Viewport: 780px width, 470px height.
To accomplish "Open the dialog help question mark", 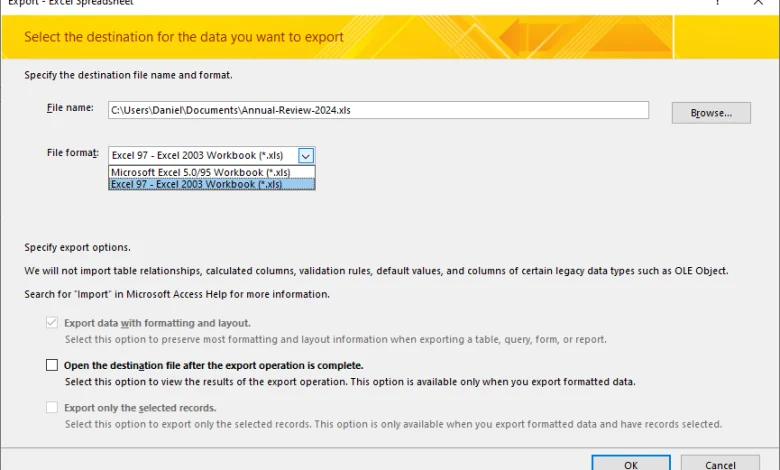I will [x=717, y=2].
